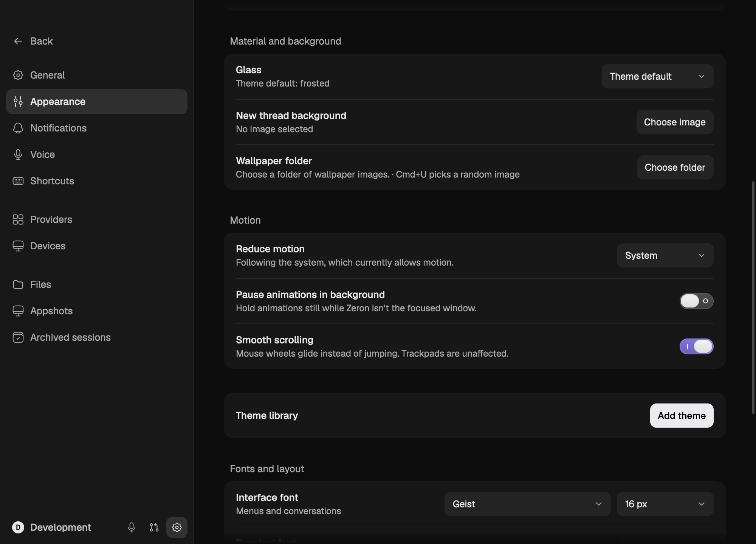Click the settings gear icon at bottom
Image resolution: width=756 pixels, height=544 pixels.
[177, 527]
